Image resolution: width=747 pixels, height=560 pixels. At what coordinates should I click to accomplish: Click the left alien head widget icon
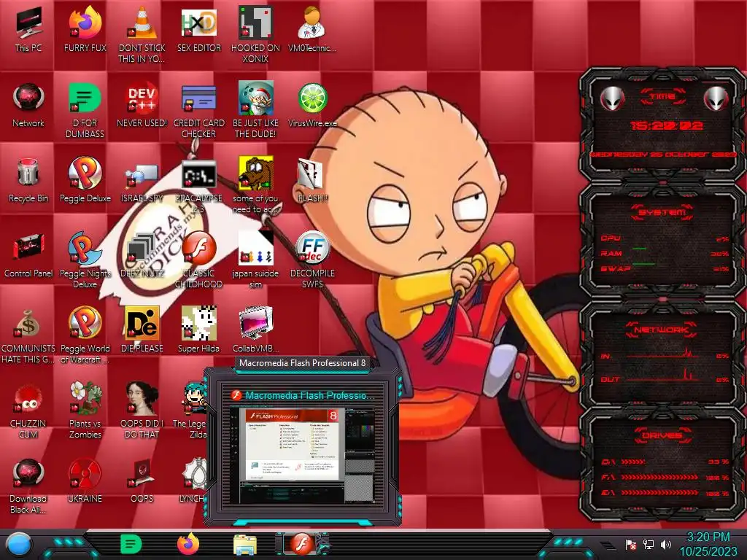click(x=612, y=98)
